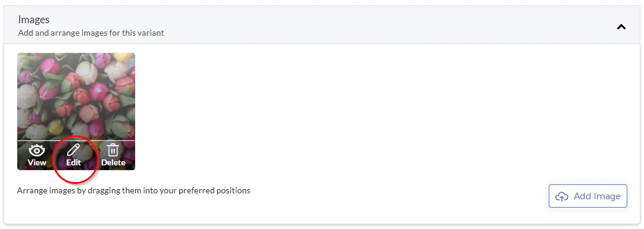
Task: Remove the tulip image with Delete
Action: tap(113, 155)
